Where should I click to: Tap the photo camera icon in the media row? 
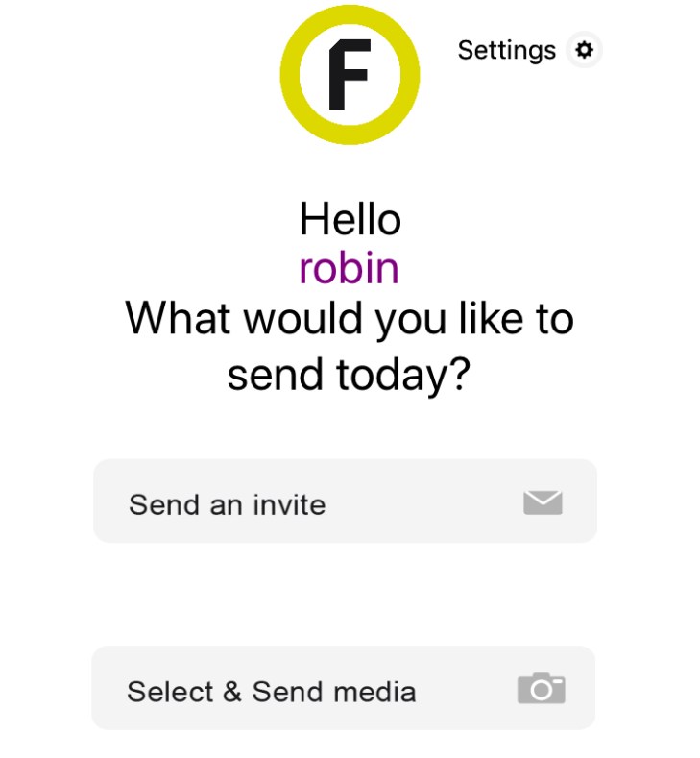point(542,688)
